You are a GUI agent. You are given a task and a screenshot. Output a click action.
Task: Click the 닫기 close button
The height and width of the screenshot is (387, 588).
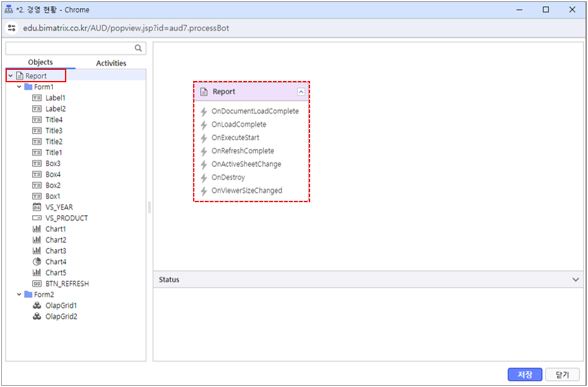562,375
